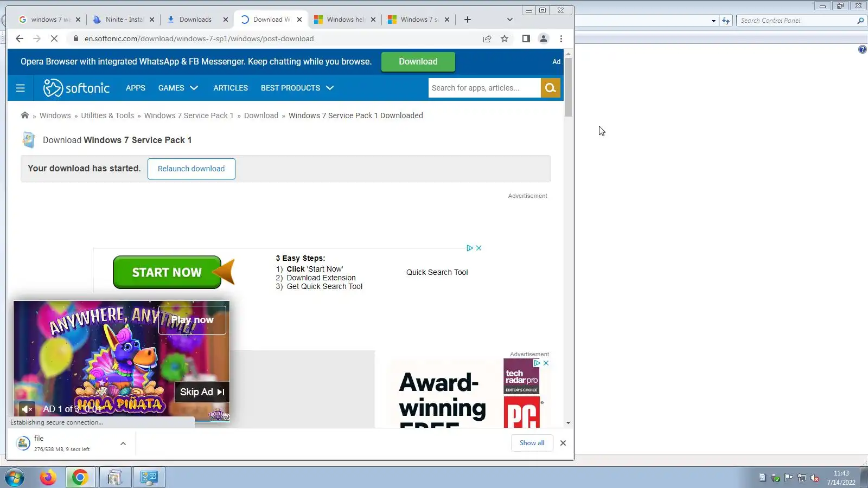Click the orange search magnifier button
This screenshot has width=868, height=488.
(551, 88)
